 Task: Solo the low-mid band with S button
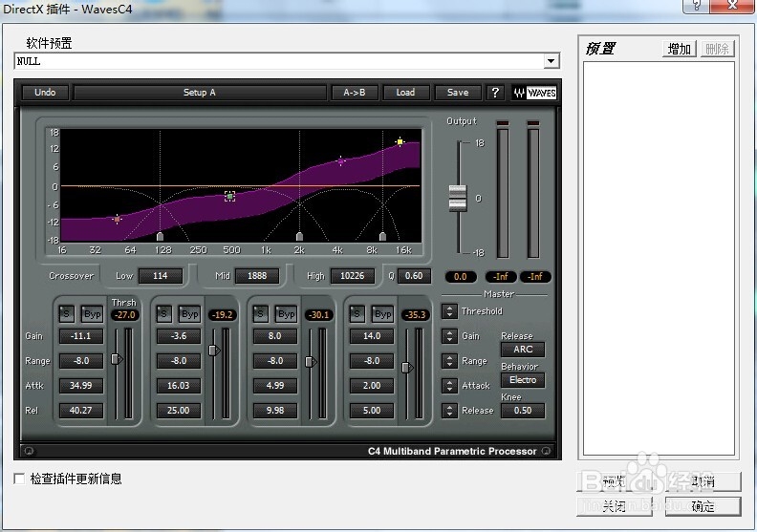[163, 314]
